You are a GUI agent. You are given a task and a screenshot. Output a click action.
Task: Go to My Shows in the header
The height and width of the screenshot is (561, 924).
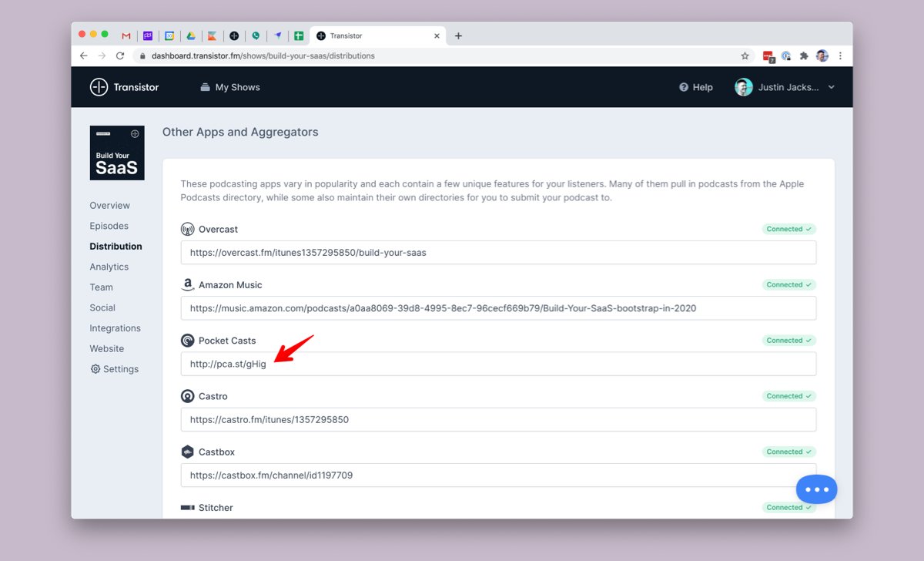coord(229,87)
